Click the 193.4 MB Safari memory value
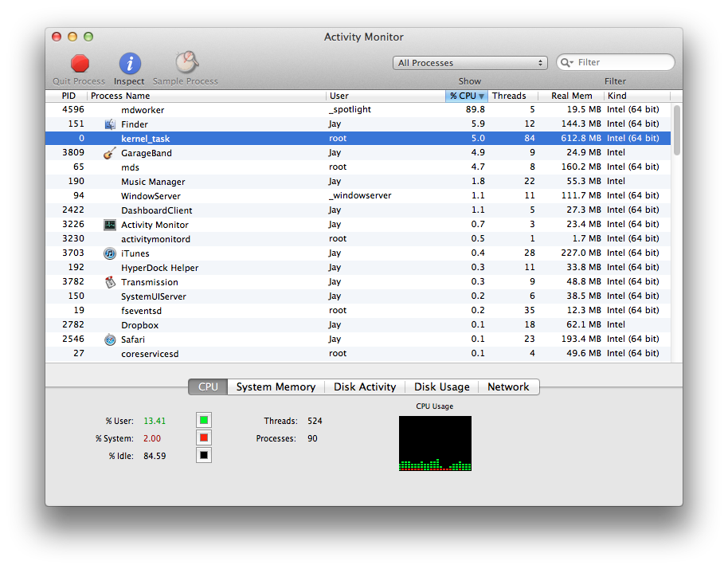 point(581,339)
